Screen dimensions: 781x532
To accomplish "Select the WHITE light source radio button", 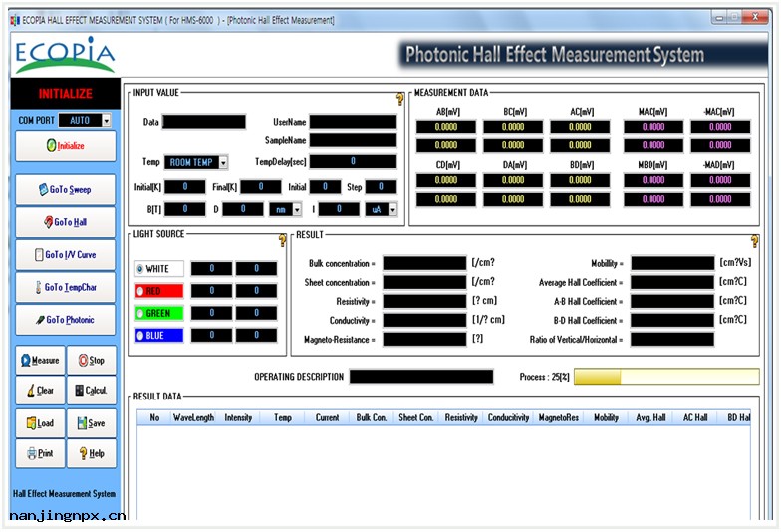I will pos(140,269).
